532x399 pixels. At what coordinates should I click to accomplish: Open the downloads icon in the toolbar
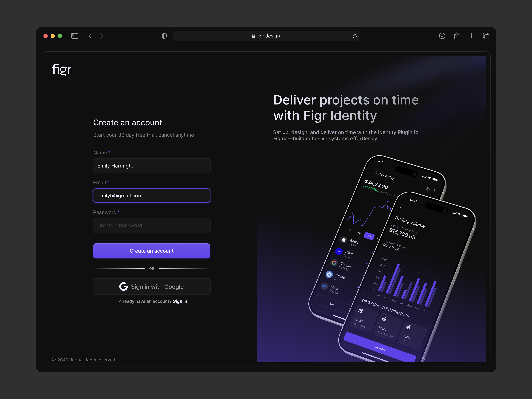tap(442, 36)
